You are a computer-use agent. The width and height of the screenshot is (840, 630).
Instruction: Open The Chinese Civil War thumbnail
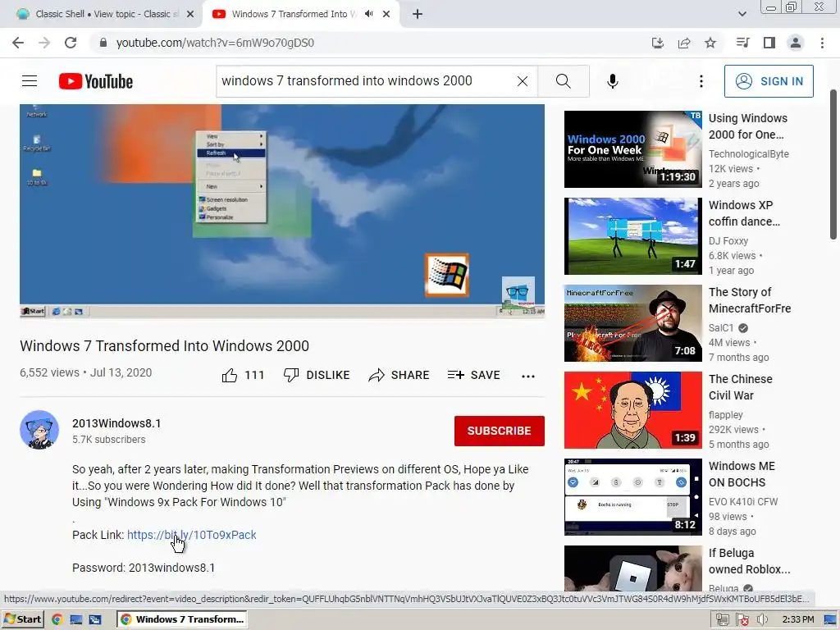[632, 410]
